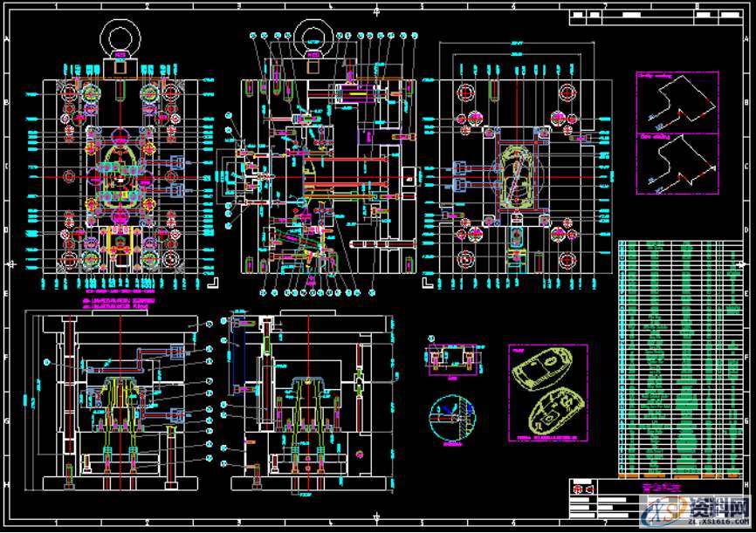
Task: Click zone number 8 on the top border
Action: [x=696, y=7]
